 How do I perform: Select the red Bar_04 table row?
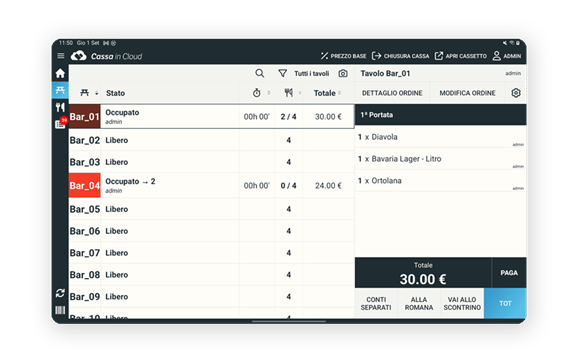211,185
